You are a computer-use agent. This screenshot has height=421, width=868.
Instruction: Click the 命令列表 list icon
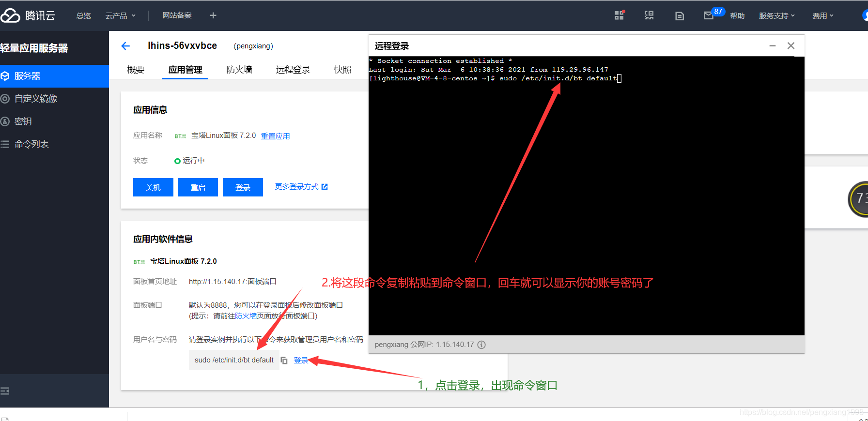pos(5,144)
